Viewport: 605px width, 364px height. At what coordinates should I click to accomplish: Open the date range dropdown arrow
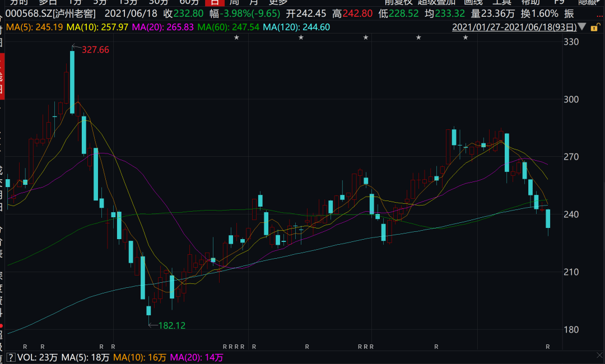click(x=584, y=27)
